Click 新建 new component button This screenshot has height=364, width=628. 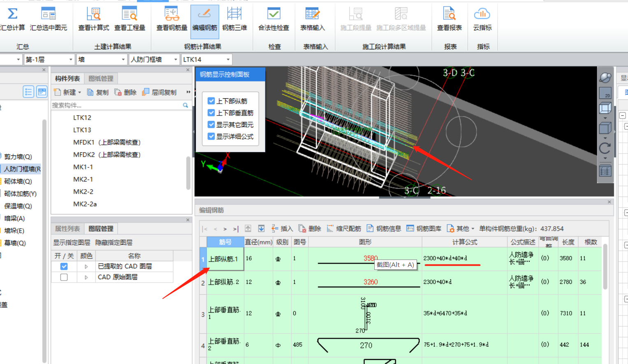(x=65, y=92)
